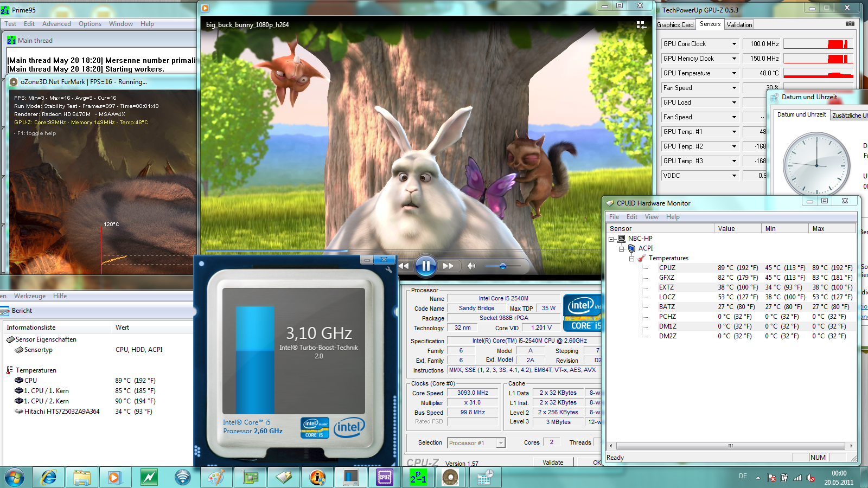Click the Temperatures thermometer icon
This screenshot has width=868, height=488.
[x=642, y=259]
